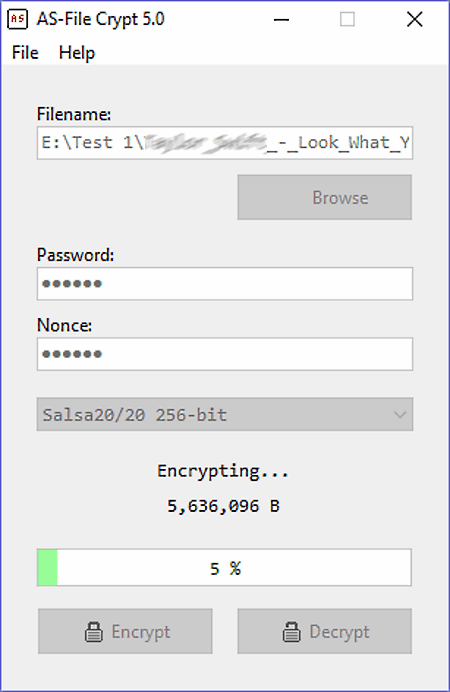Click the 5,636,096 B byte counter
The width and height of the screenshot is (450, 692).
[x=223, y=506]
